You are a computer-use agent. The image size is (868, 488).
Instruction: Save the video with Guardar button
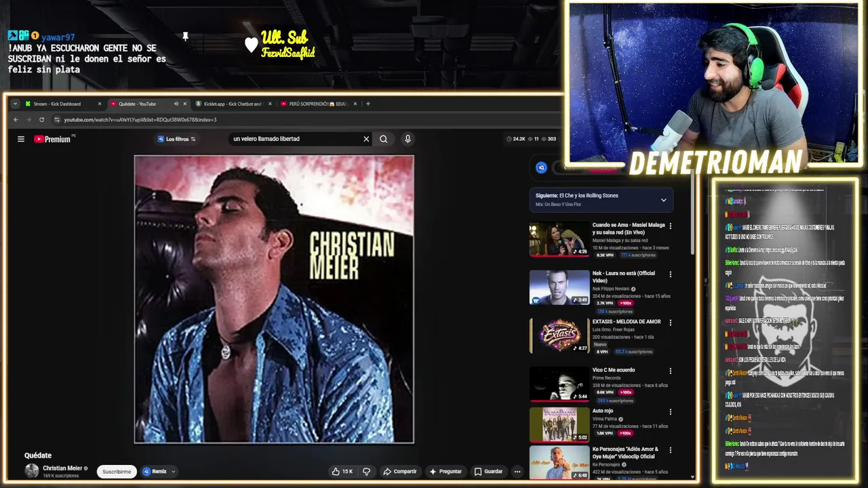click(488, 471)
